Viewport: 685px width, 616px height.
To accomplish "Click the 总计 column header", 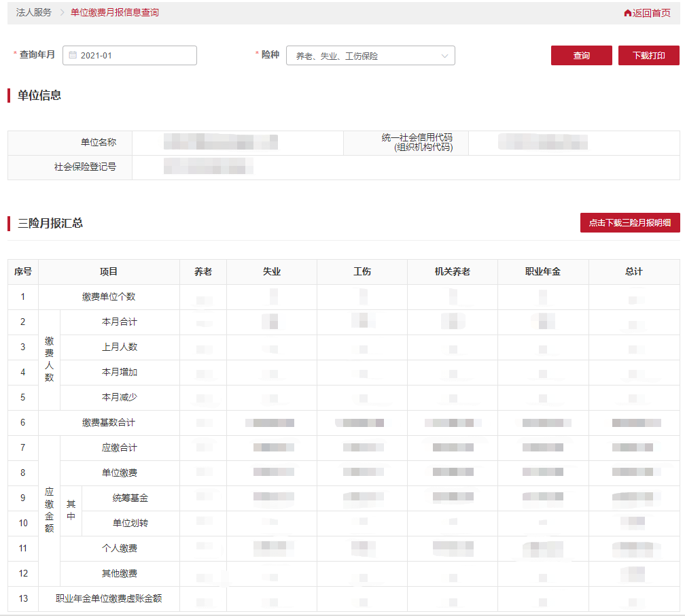I will (x=633, y=272).
